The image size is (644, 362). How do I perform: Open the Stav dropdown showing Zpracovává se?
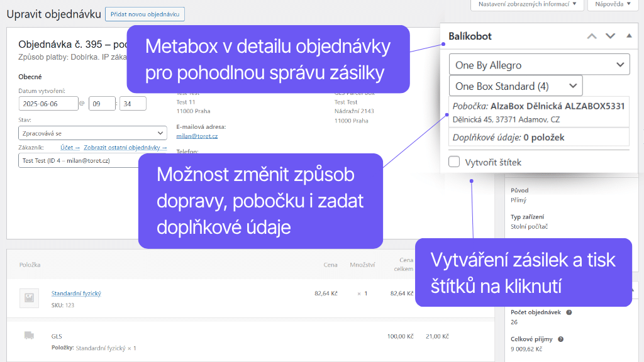pos(92,133)
